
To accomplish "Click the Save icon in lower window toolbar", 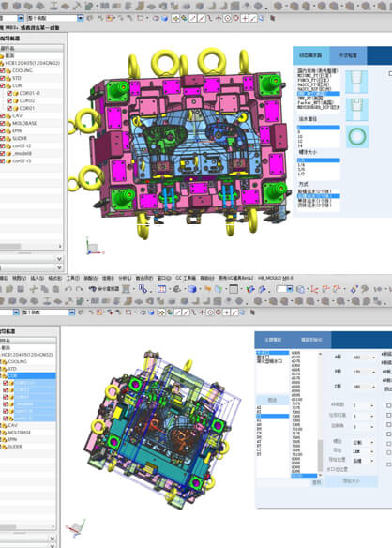I will [x=21, y=289].
